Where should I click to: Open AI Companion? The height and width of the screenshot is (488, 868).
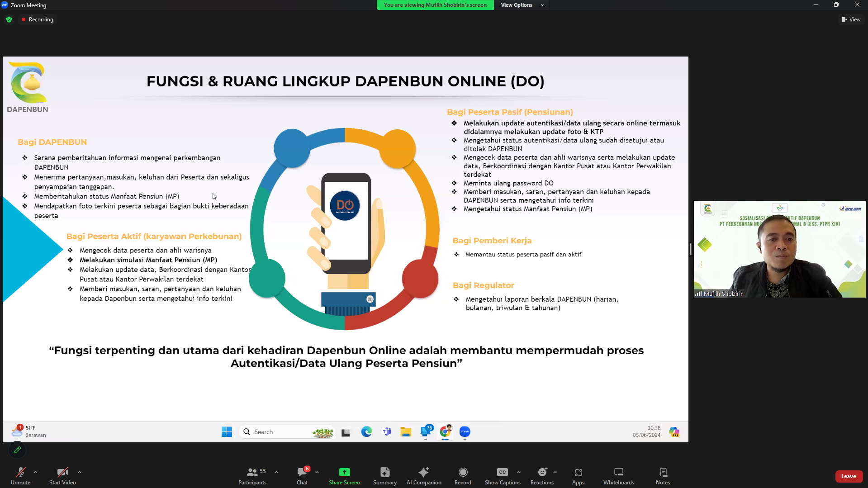424,476
